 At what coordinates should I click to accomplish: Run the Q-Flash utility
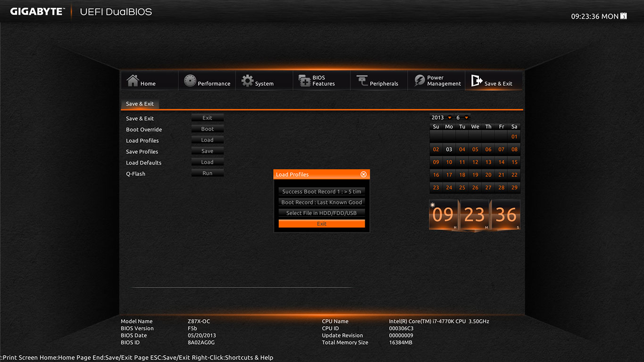coord(208,173)
